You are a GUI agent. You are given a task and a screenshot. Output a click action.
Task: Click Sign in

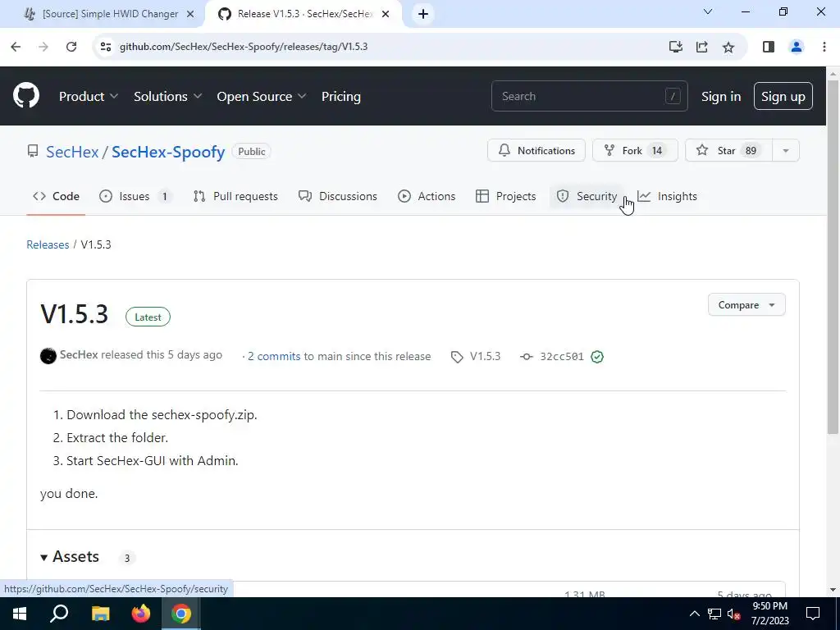tap(721, 97)
